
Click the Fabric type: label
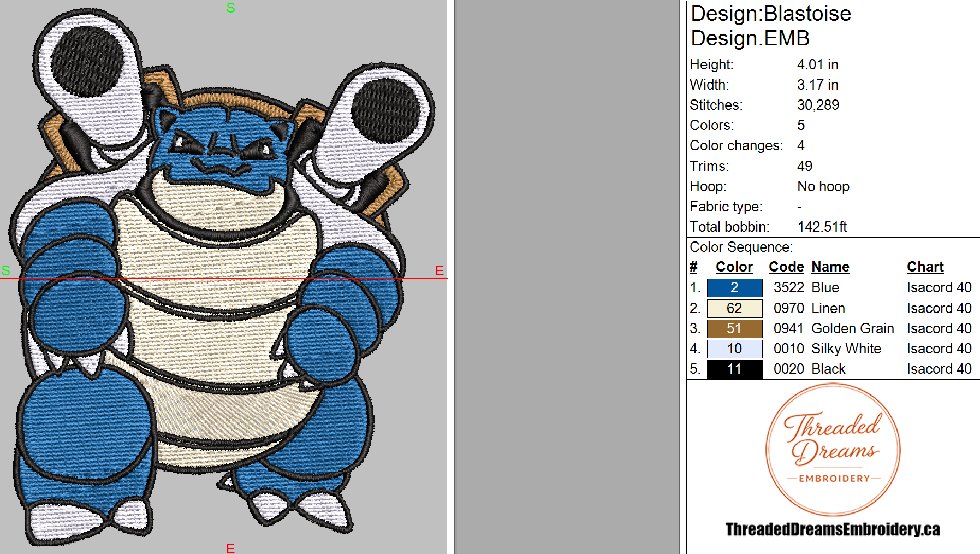click(x=726, y=207)
